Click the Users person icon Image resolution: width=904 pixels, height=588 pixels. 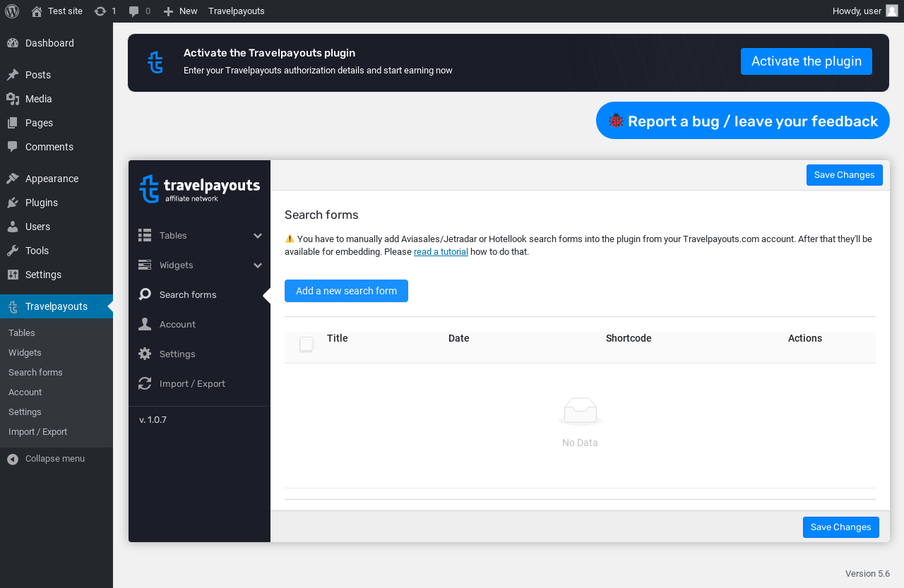point(13,227)
